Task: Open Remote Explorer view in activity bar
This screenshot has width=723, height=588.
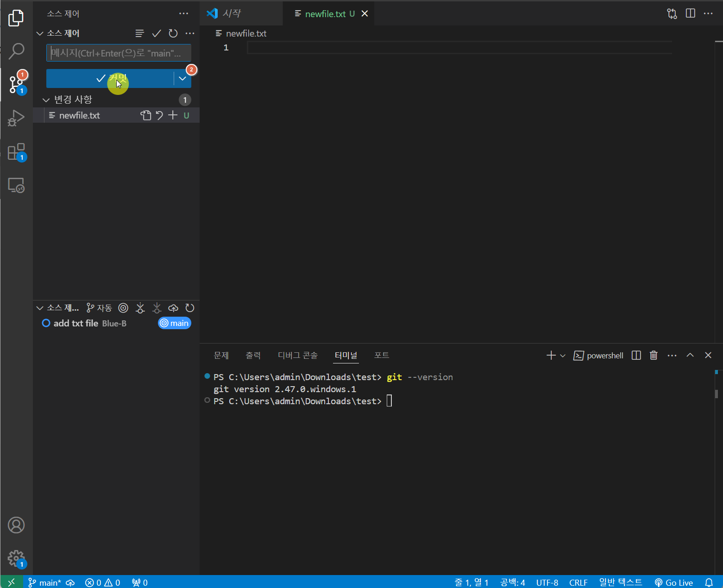Action: coord(16,185)
